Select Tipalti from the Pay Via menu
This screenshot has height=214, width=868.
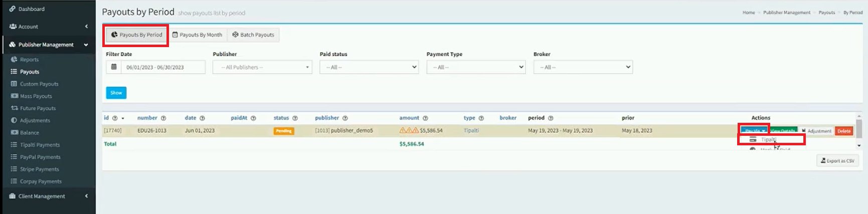coord(768,140)
